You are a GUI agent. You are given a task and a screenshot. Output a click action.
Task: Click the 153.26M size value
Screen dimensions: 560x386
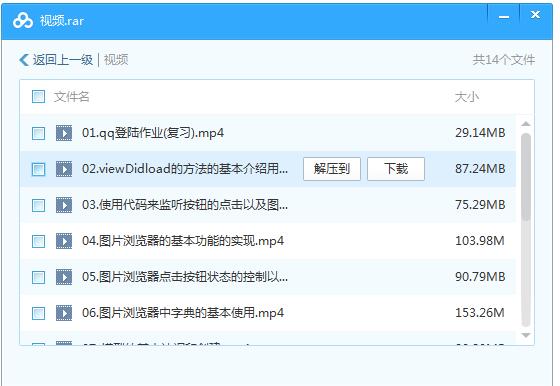pyautogui.click(x=480, y=312)
